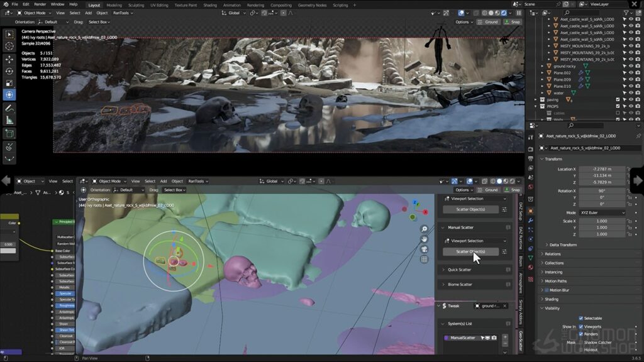Select the Select Box tool in top viewport

tap(9, 35)
